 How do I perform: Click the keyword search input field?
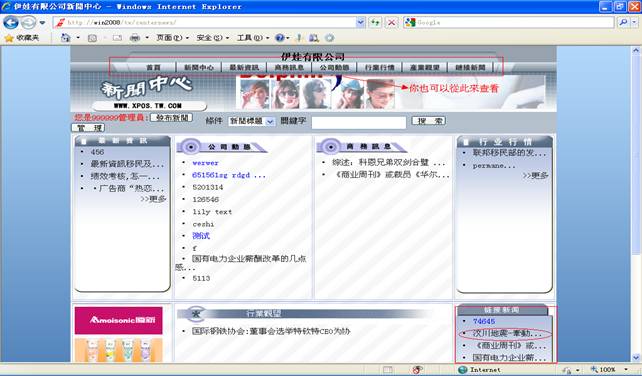coord(359,122)
